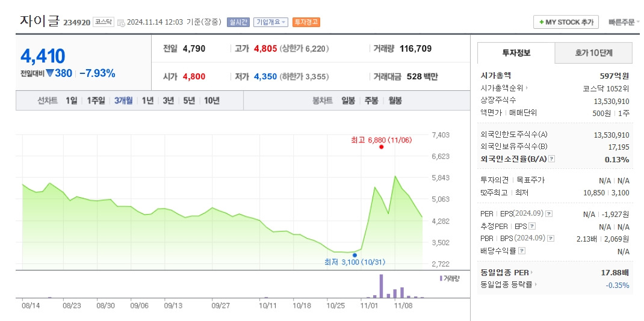Select the 3년 line chart period
The width and height of the screenshot is (644, 321).
click(169, 101)
